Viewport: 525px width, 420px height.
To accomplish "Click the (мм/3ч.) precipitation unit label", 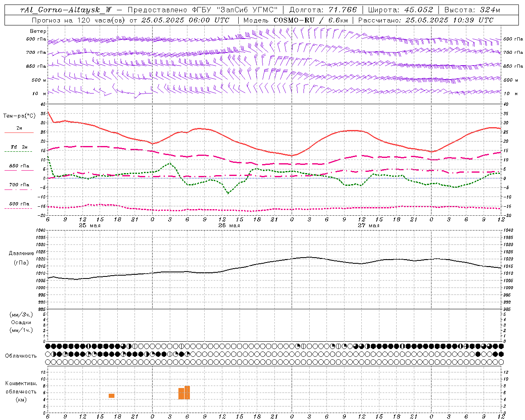I will [21, 315].
